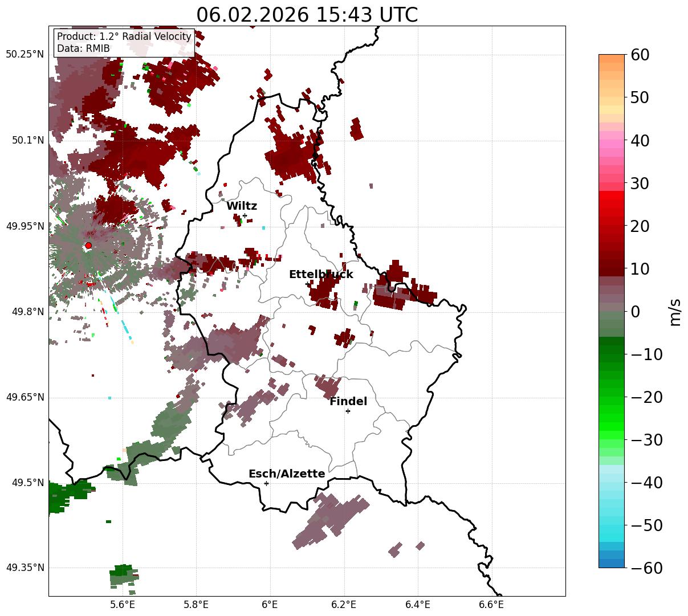
Task: Click the 49.8°N latitude label
Action: (x=27, y=312)
